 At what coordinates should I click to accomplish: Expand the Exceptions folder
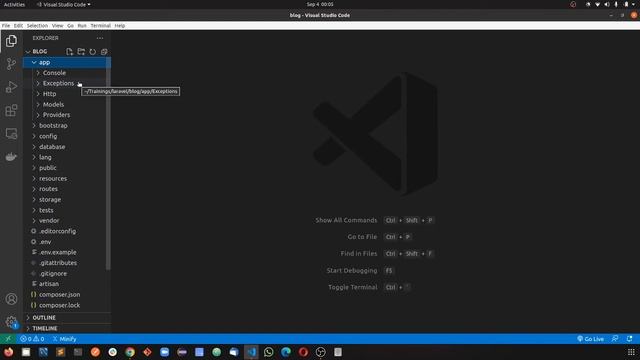(x=66, y=83)
